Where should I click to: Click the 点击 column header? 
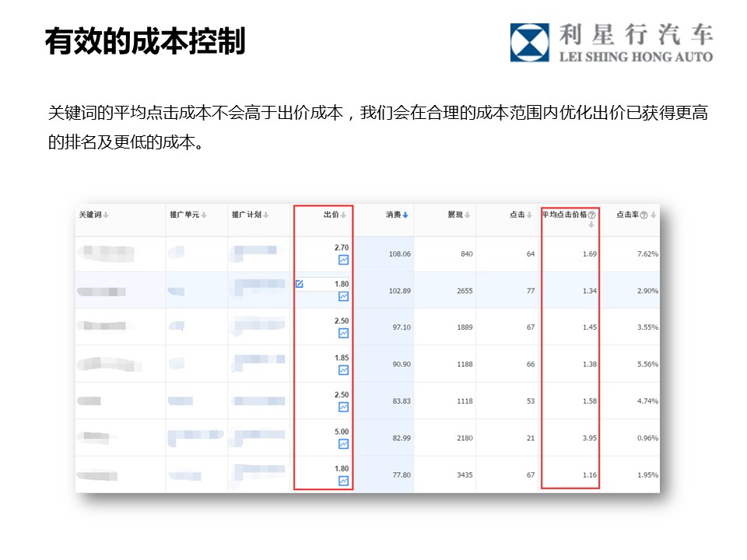(x=517, y=215)
